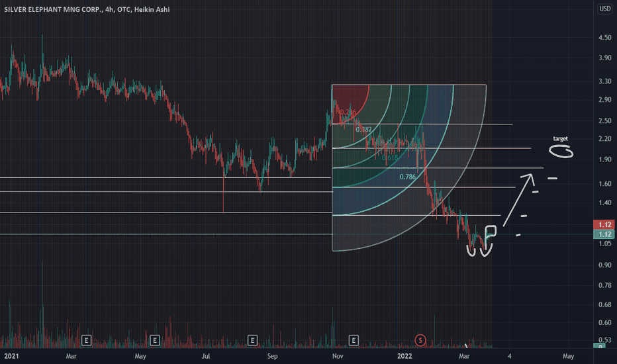This screenshot has width=617, height=364.
Task: Click the 1.60 price axis label
Action: tap(605, 184)
